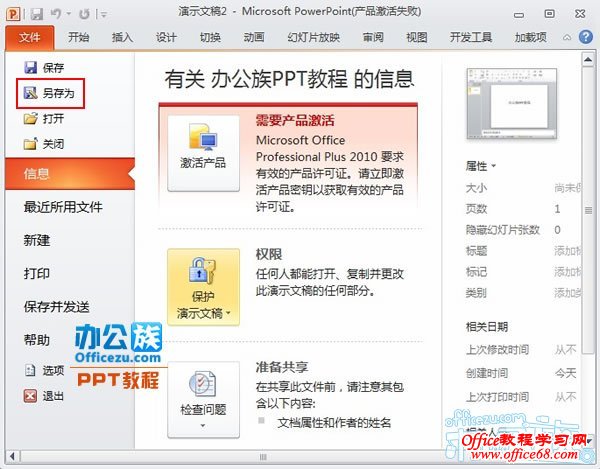This screenshot has height=469, width=600.
Task: Click the 激活产品 button
Action: tap(204, 153)
